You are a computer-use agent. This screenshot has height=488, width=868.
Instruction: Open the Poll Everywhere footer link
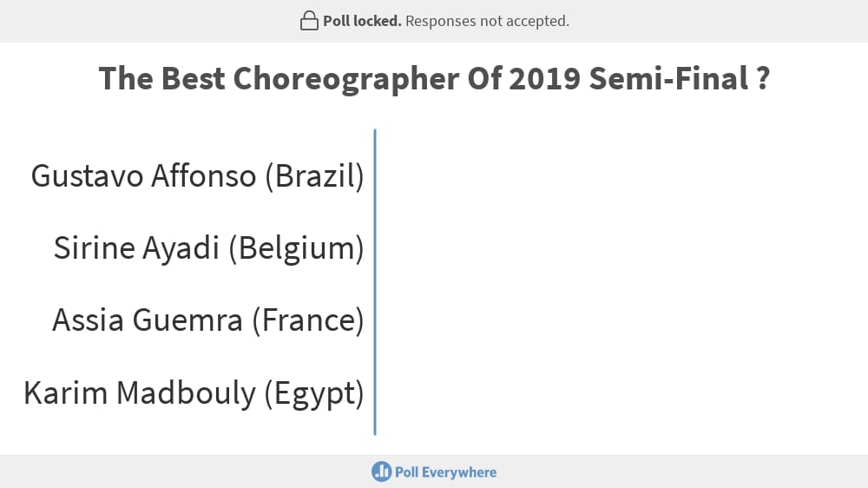pos(434,472)
